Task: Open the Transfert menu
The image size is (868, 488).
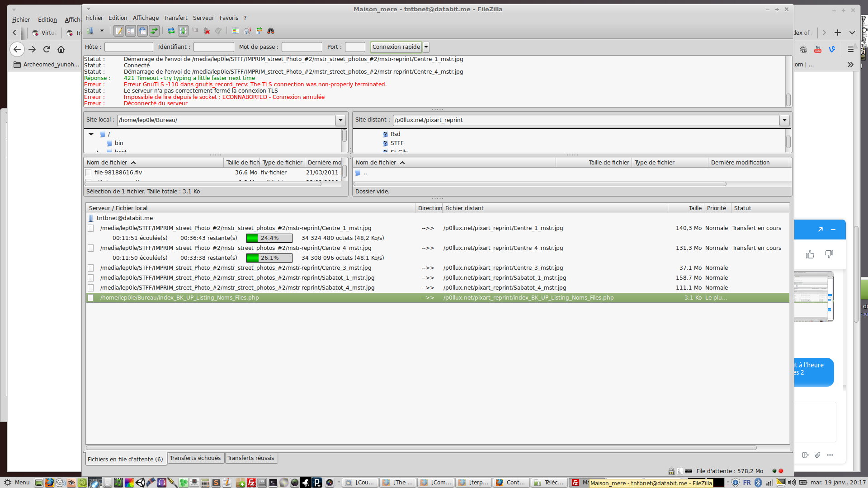Action: [x=175, y=18]
